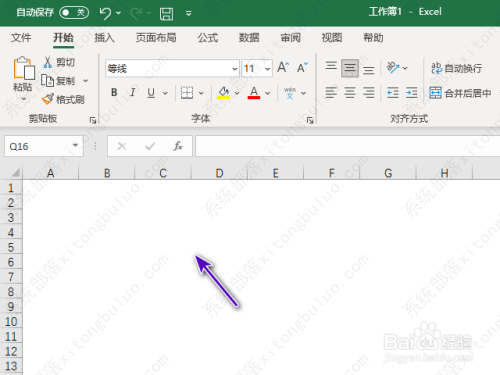Open the Page Layout (页面布局) tab
Screen dimensions: 500x375
tap(156, 38)
